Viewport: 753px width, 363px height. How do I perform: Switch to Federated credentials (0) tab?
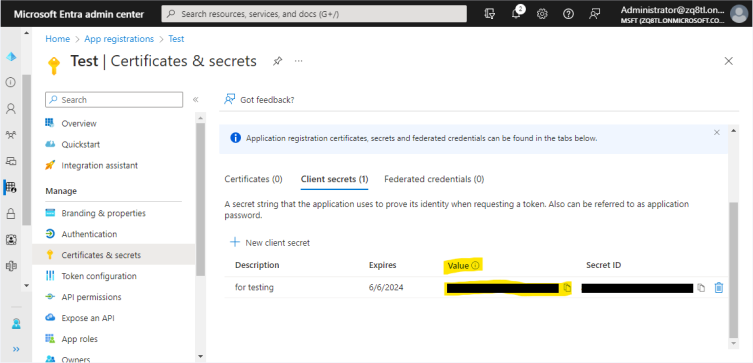[x=434, y=179]
